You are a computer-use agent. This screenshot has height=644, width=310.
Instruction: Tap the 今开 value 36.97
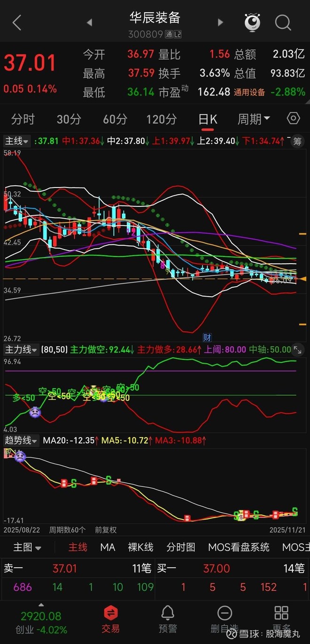pos(141,55)
